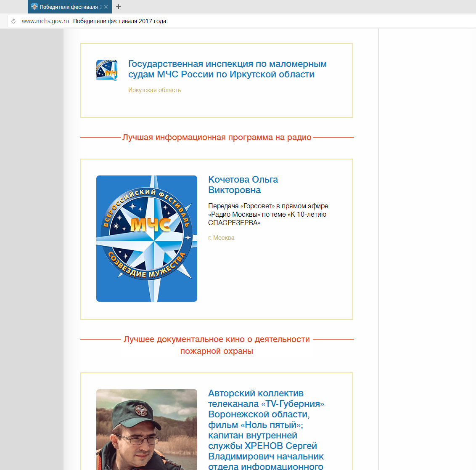The image size is (476, 470).
Task: Click the г. Москва location label
Action: pyautogui.click(x=221, y=238)
